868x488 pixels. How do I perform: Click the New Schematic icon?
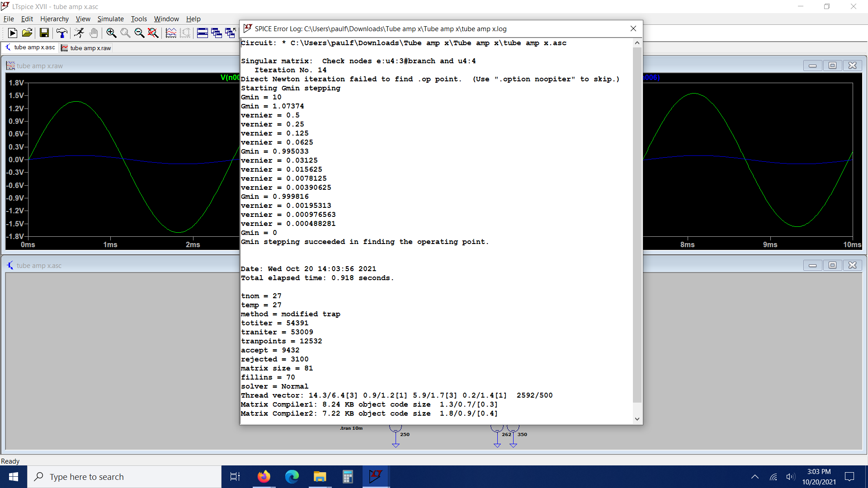(x=13, y=33)
